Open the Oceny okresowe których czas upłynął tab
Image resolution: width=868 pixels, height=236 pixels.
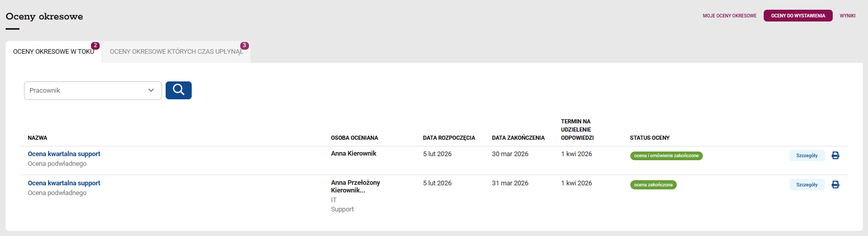tap(176, 52)
